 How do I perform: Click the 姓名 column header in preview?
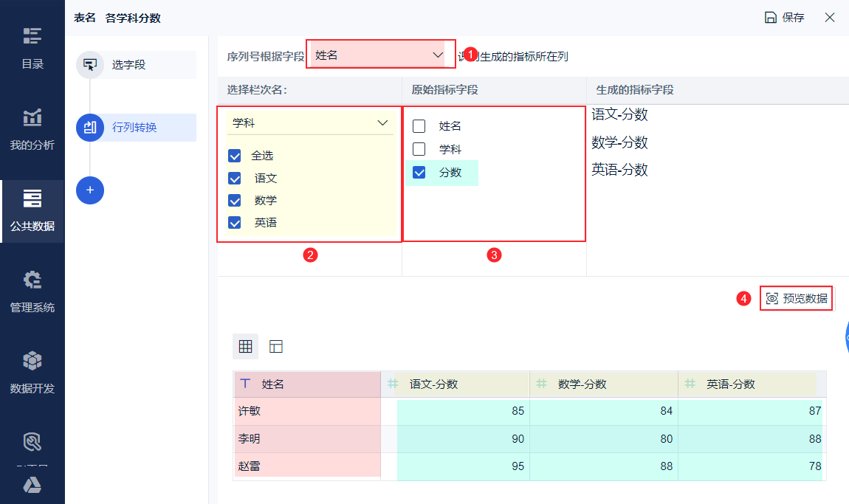(x=272, y=384)
